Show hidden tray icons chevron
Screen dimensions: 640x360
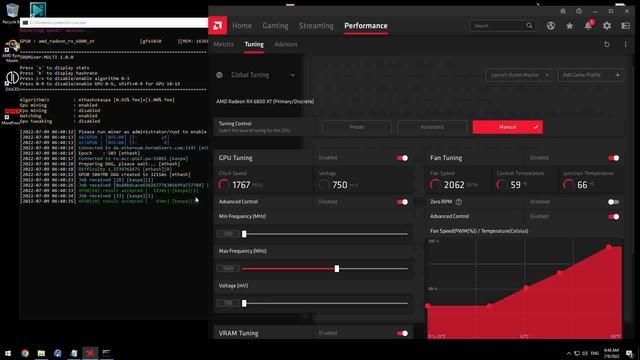click(569, 353)
